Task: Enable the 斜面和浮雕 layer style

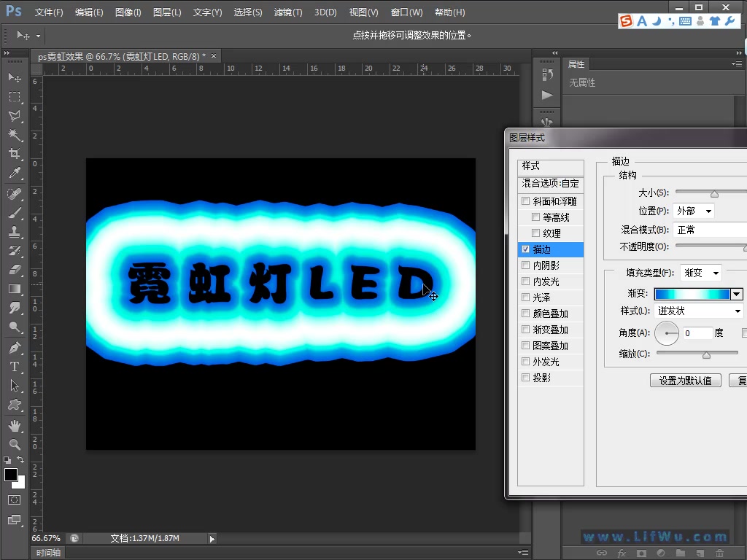Action: 526,201
